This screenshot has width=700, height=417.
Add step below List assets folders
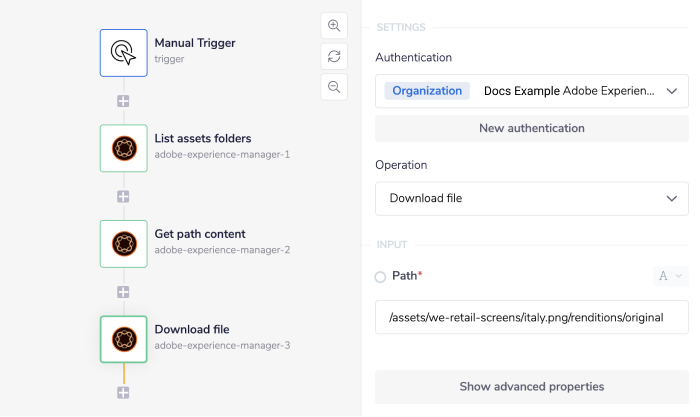click(124, 197)
